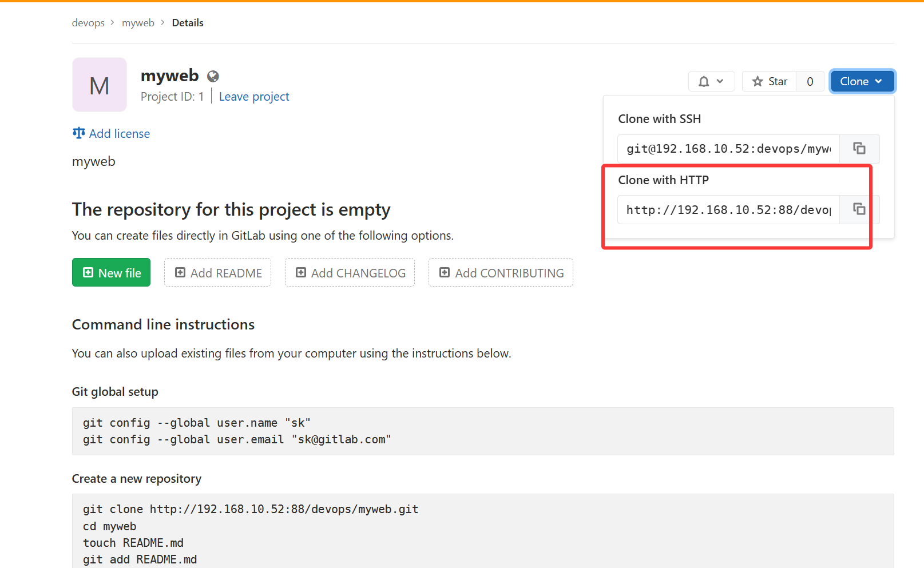The image size is (924, 568).
Task: Select the SSH clone URL text field
Action: coord(728,149)
